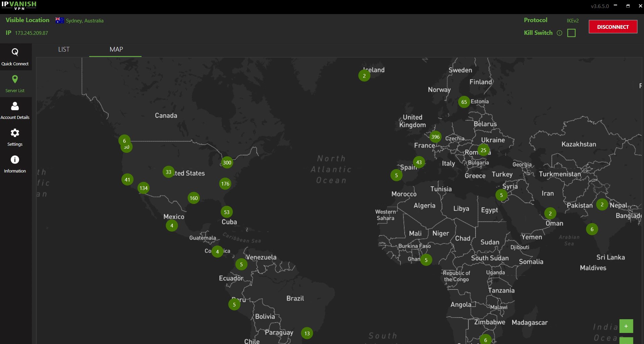Click the Protocol label

[x=536, y=20]
